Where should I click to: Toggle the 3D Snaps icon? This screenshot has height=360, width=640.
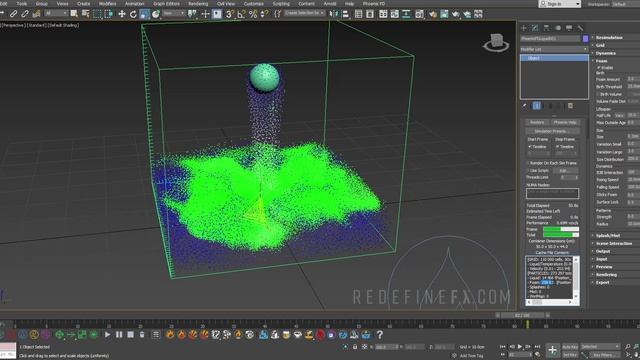click(x=230, y=14)
